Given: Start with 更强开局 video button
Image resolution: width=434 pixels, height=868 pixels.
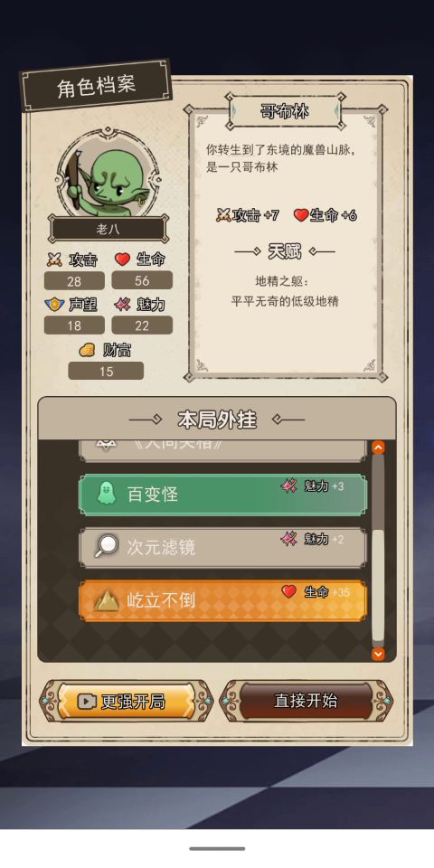Looking at the screenshot, I should pyautogui.click(x=127, y=702).
